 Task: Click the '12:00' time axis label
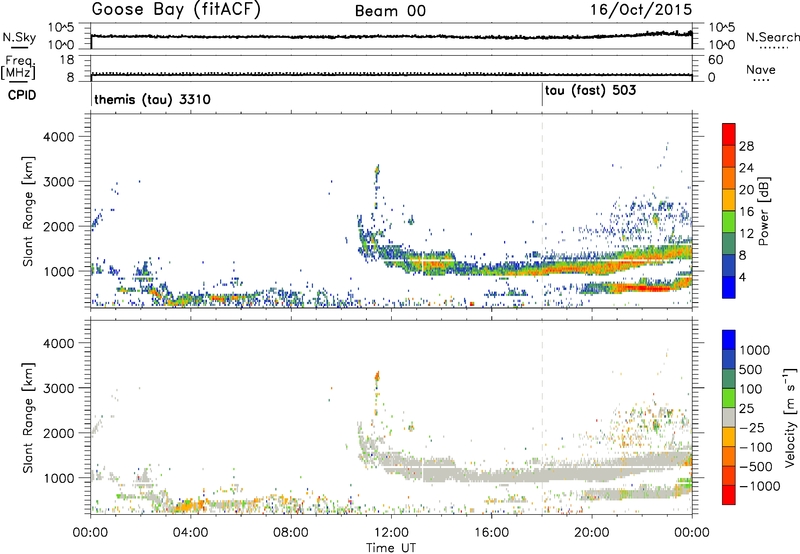(x=391, y=533)
